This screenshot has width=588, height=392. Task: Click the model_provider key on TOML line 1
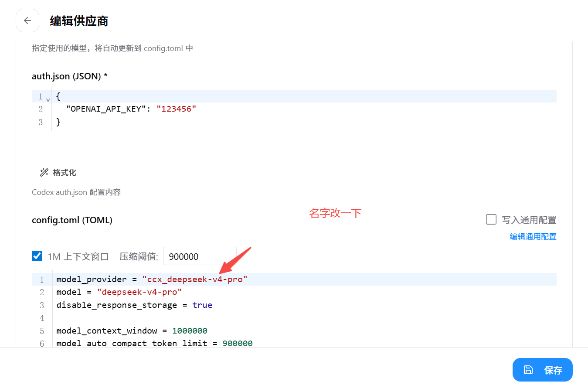coord(92,280)
